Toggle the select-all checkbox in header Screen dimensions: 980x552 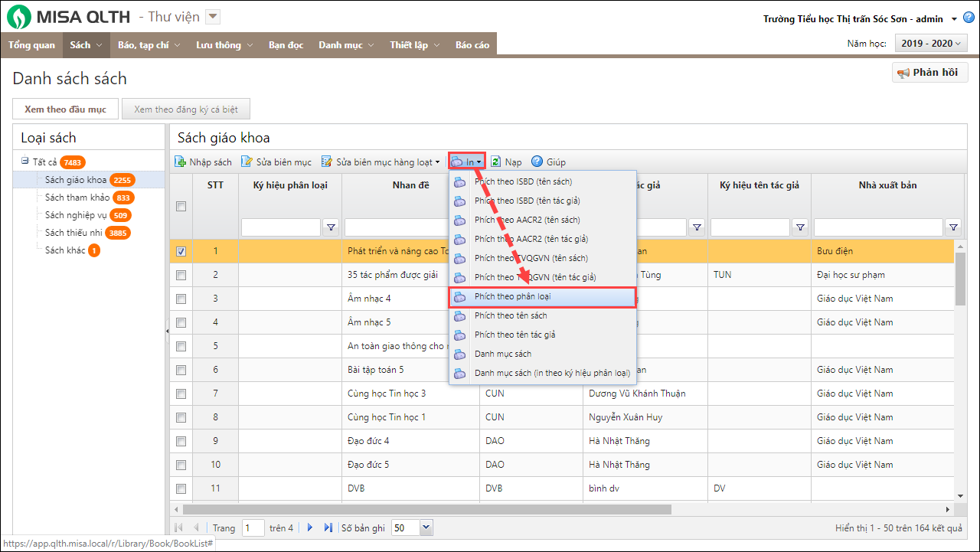[181, 206]
